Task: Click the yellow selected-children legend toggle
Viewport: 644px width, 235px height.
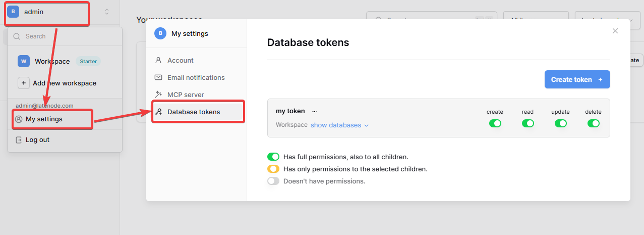Action: coord(273,169)
